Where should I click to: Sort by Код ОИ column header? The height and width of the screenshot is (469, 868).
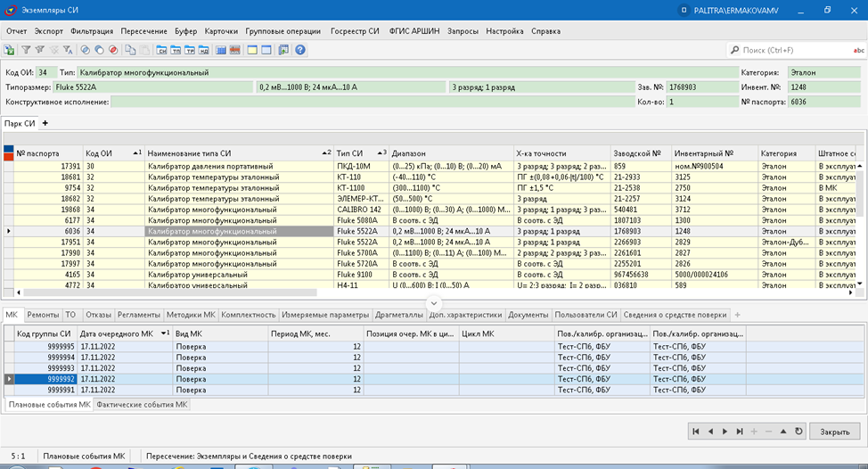click(113, 152)
